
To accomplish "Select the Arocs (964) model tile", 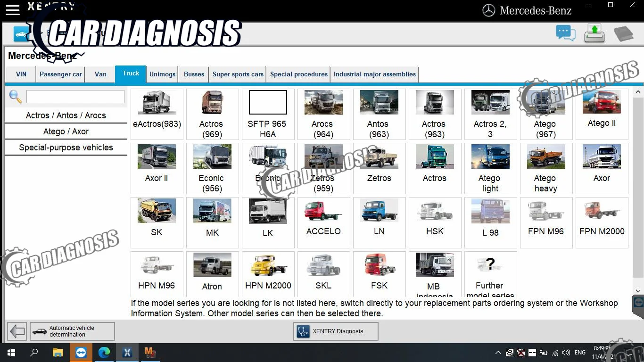I will pyautogui.click(x=324, y=115).
